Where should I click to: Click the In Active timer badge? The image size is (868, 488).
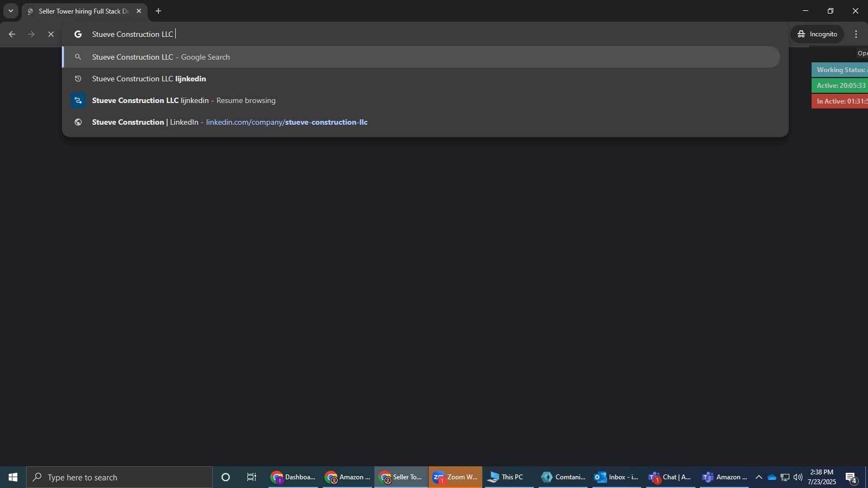pos(840,101)
